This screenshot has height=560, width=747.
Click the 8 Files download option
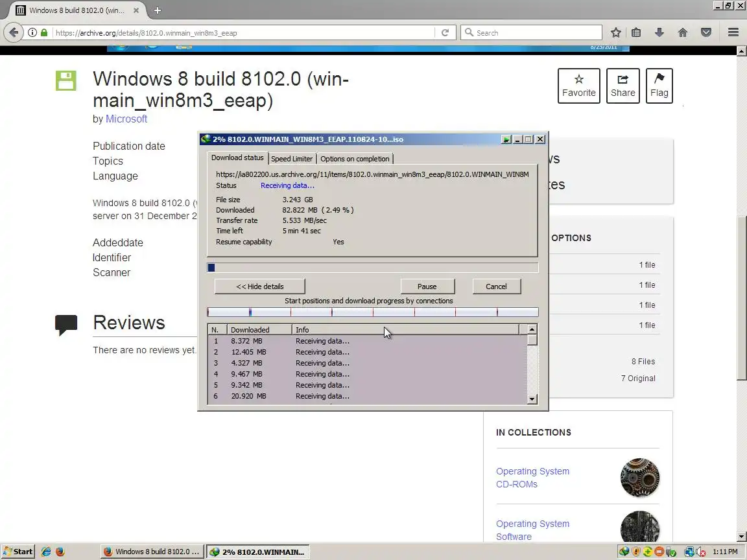coord(643,362)
